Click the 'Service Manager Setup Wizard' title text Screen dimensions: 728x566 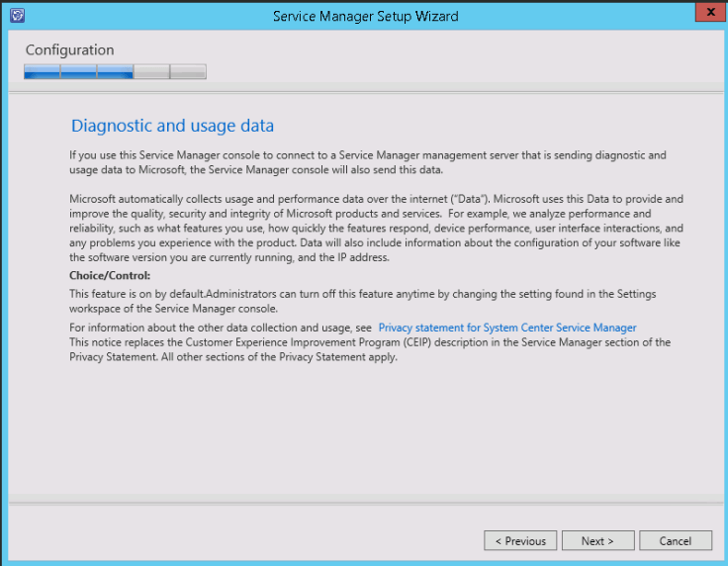click(x=366, y=16)
